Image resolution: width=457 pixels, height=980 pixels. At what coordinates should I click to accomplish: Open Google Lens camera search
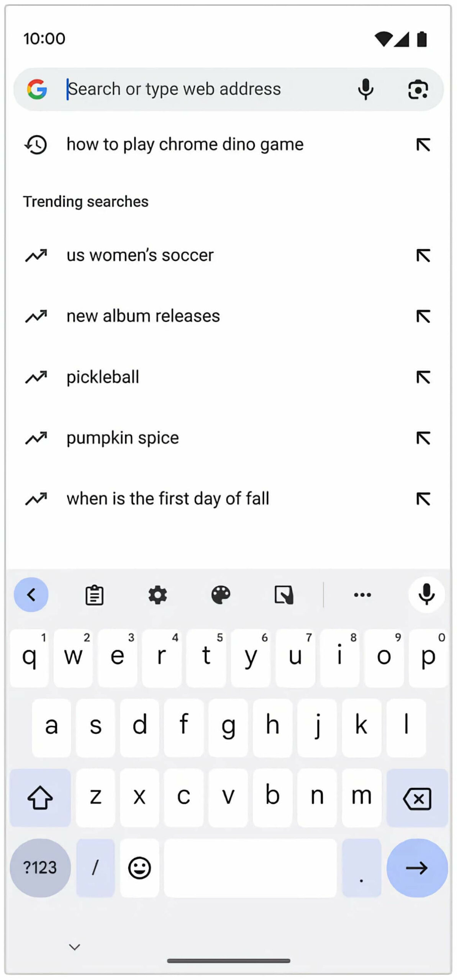[418, 90]
